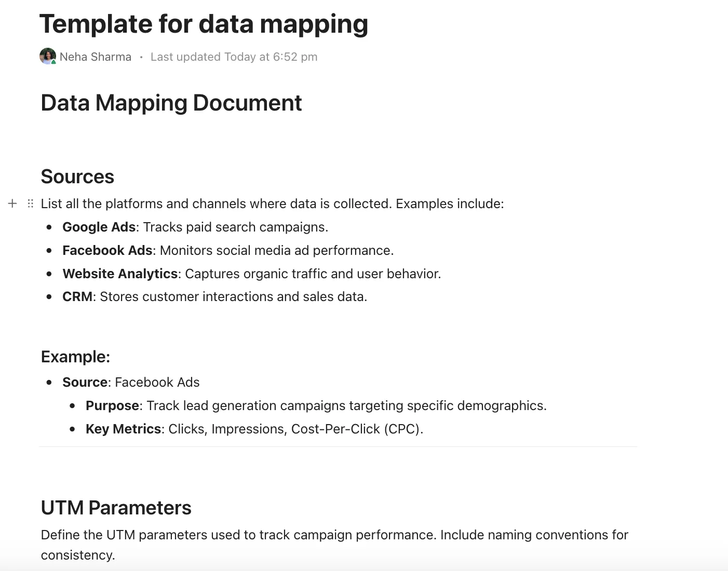Screen dimensions: 728x571
Task: Click the author name Neha Sharma
Action: (96, 57)
